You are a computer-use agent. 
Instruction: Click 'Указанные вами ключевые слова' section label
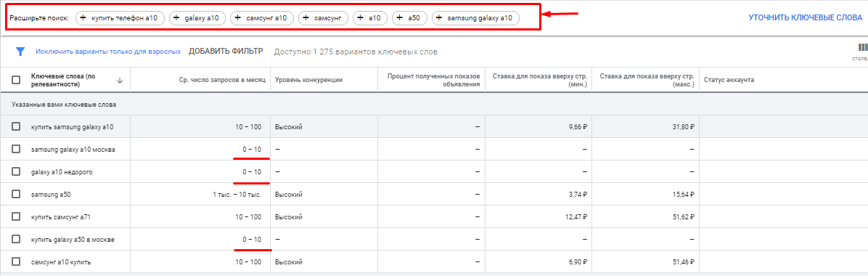(x=64, y=104)
